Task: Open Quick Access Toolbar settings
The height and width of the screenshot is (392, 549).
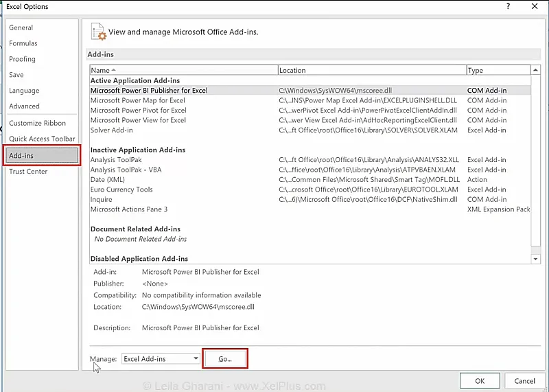Action: point(42,139)
